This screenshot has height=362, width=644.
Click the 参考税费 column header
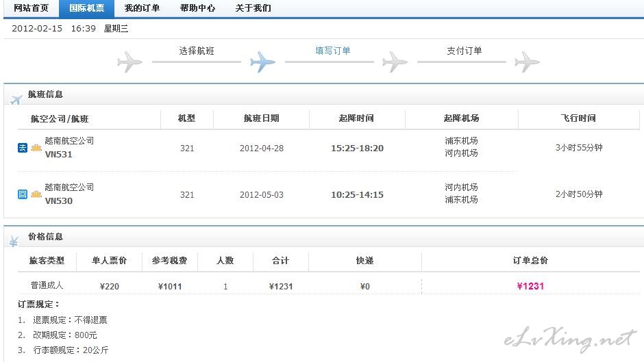169,260
